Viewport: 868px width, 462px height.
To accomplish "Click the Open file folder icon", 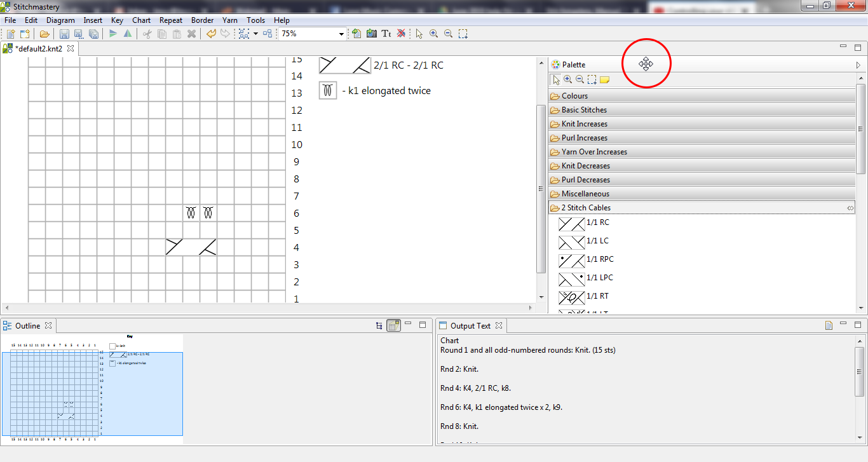I will coord(44,34).
